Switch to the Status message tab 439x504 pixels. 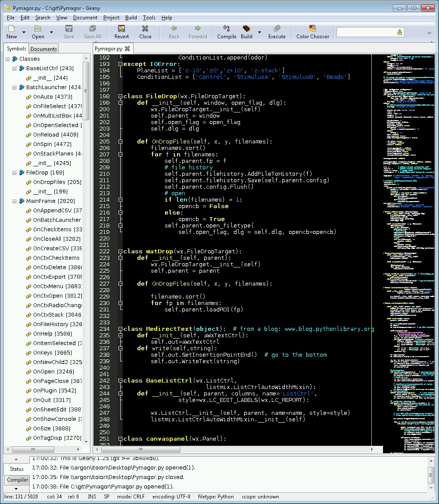click(x=17, y=469)
